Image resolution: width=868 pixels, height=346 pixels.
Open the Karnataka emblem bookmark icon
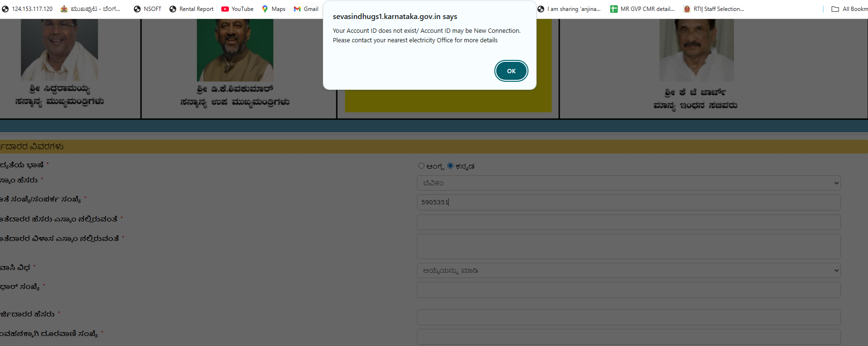[x=64, y=9]
